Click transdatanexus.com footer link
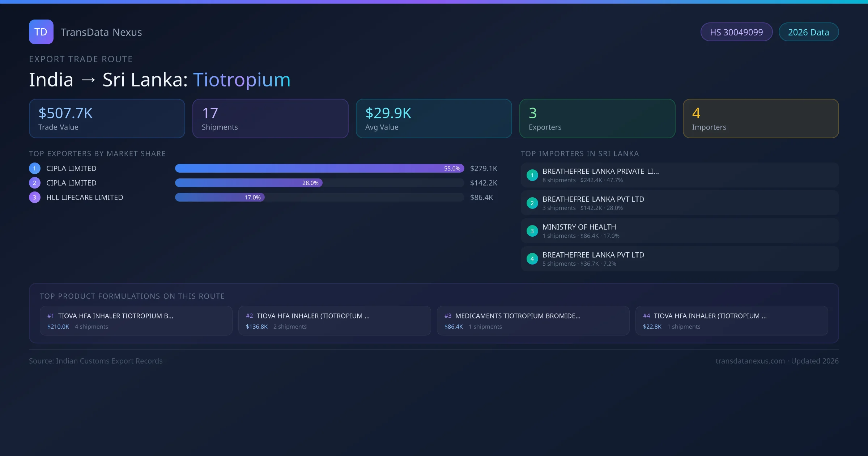This screenshot has height=456, width=868. pos(750,361)
